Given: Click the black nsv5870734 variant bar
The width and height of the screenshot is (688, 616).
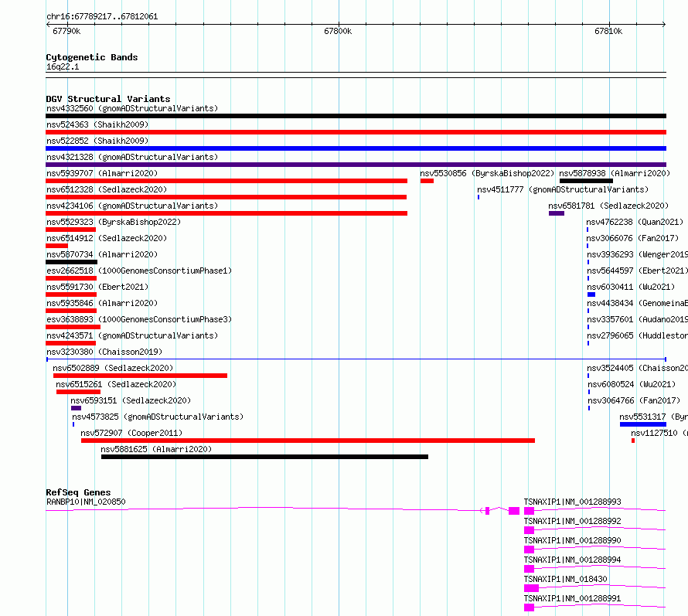Looking at the screenshot, I should point(72,262).
